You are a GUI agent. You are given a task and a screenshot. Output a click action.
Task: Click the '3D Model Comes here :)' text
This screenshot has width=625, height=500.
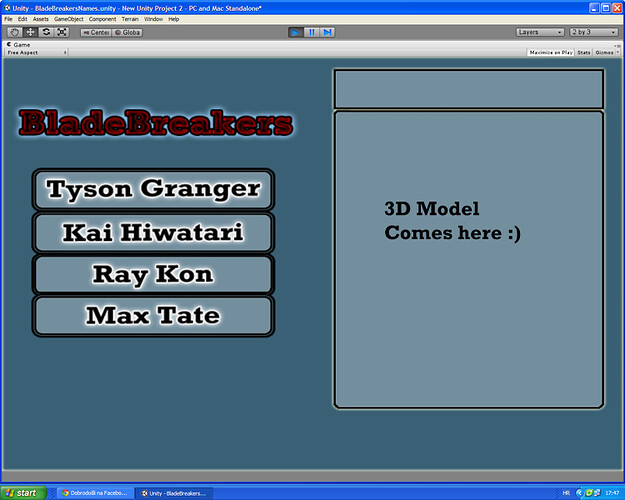(x=452, y=221)
